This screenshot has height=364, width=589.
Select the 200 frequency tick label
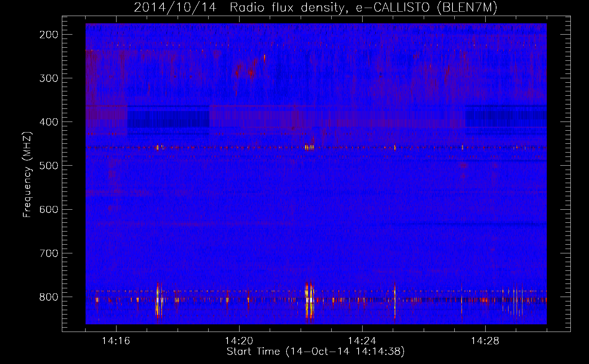49,35
